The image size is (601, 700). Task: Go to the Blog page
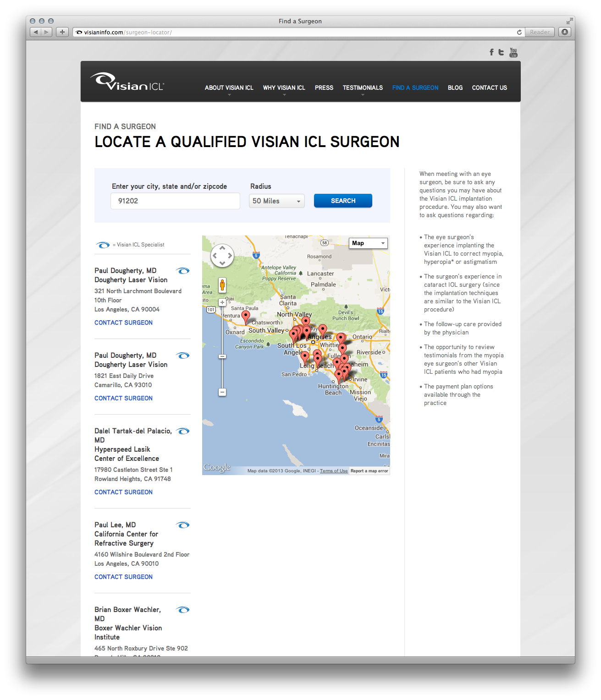point(455,88)
